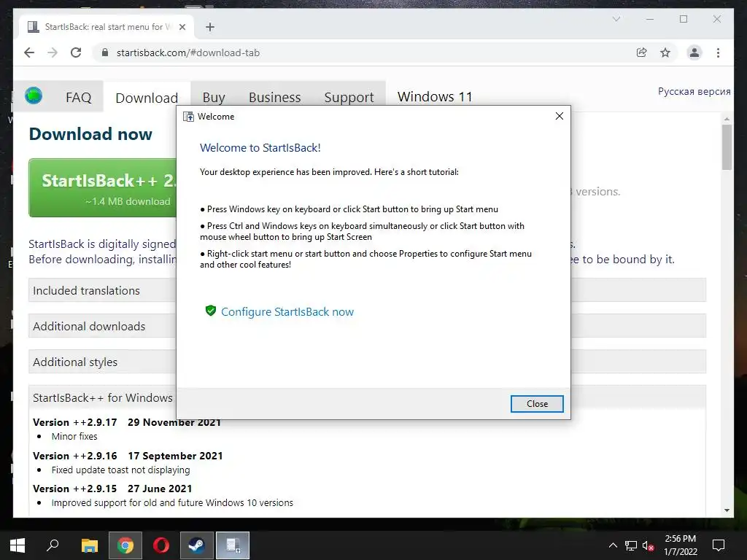Reload the StartIsBack page

click(76, 52)
